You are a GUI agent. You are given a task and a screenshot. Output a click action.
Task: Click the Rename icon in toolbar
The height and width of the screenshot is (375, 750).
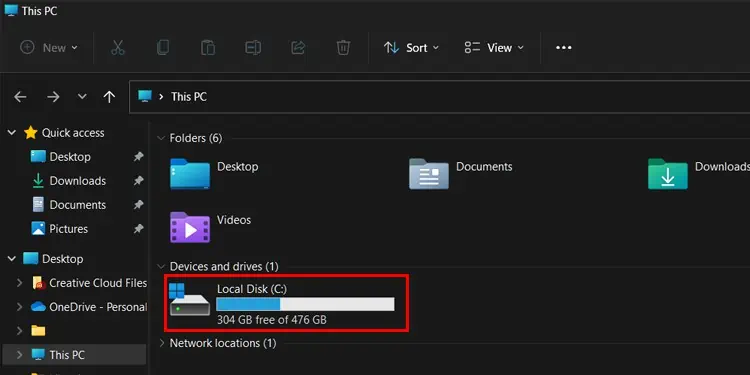(253, 48)
